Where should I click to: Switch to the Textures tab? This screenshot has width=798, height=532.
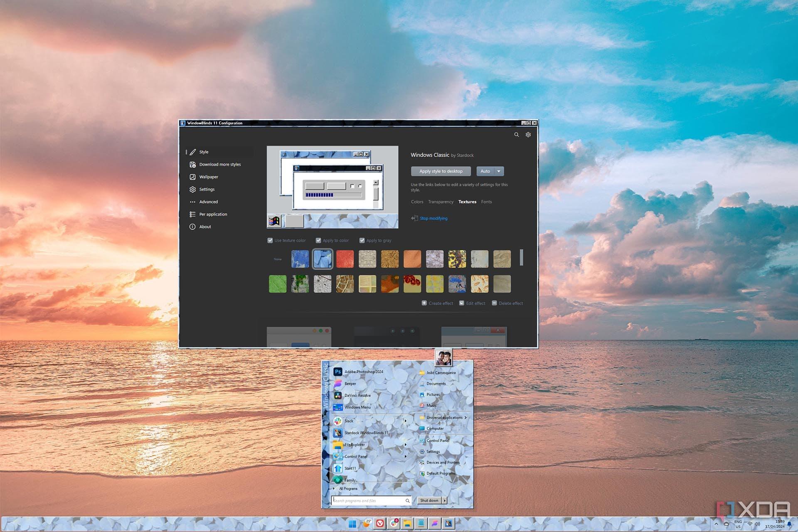[467, 202]
